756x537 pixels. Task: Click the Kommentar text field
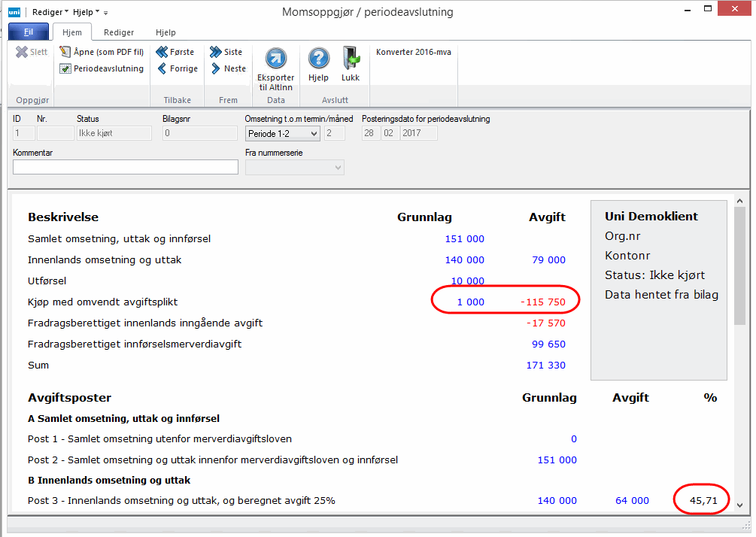(x=126, y=167)
